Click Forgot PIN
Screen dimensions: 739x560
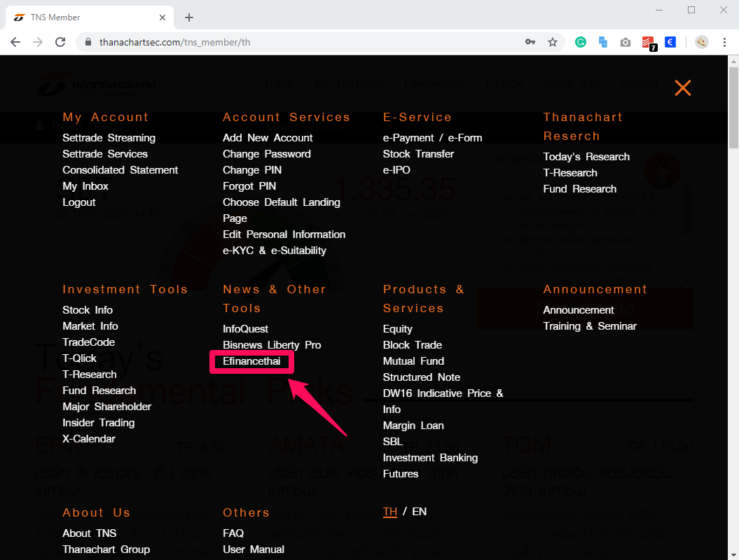[249, 186]
